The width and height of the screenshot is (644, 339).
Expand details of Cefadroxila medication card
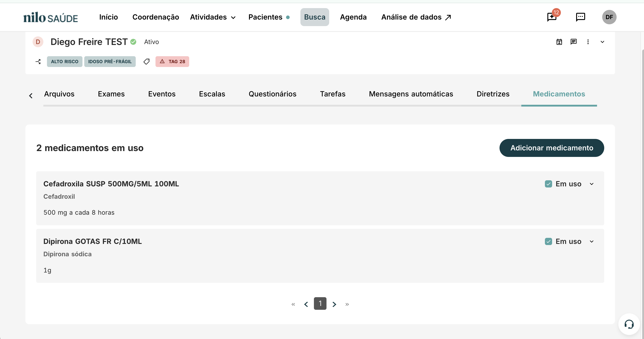[591, 184]
